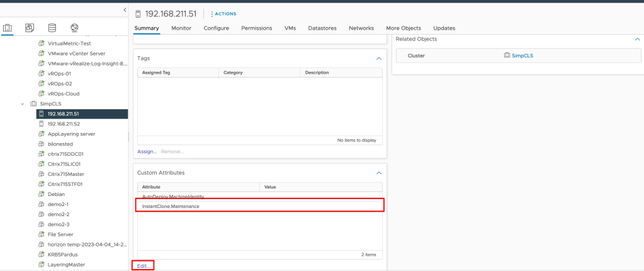Collapse the Related Objects panel
The image size is (644, 271).
(636, 39)
